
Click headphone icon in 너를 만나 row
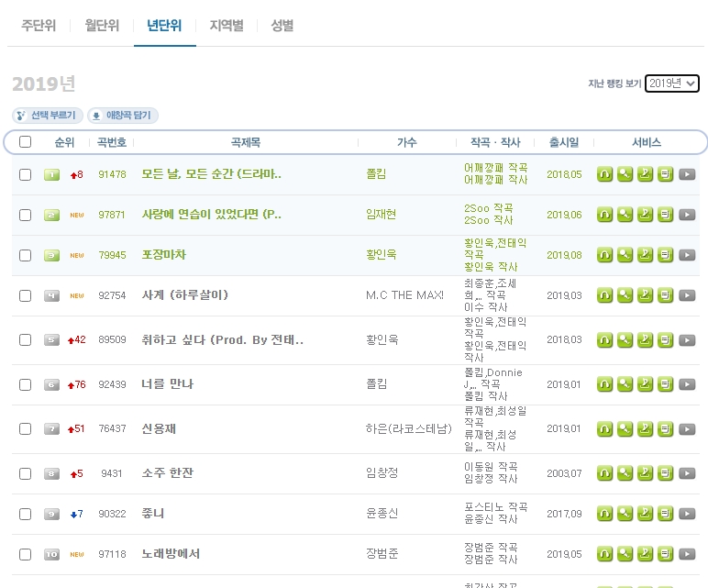(604, 383)
